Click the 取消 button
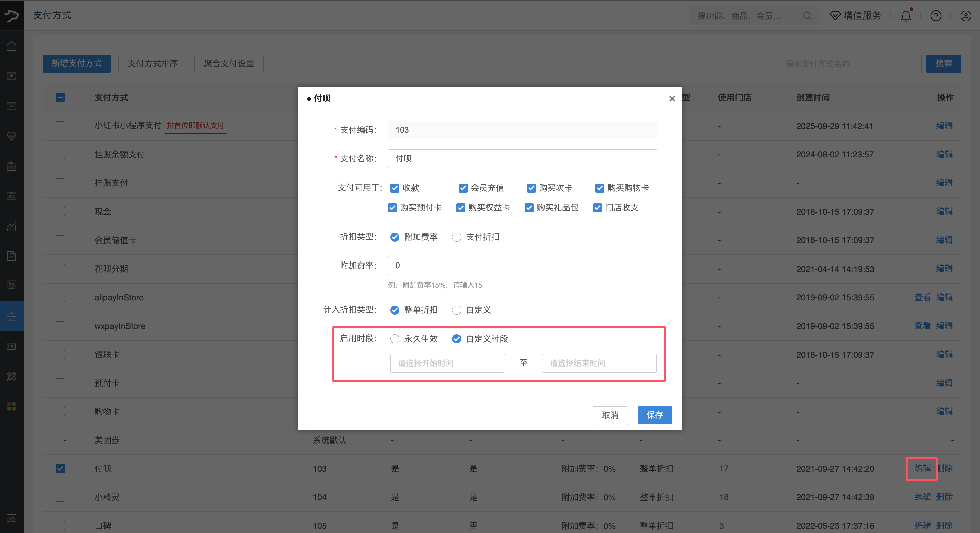This screenshot has height=533, width=980. [x=610, y=415]
